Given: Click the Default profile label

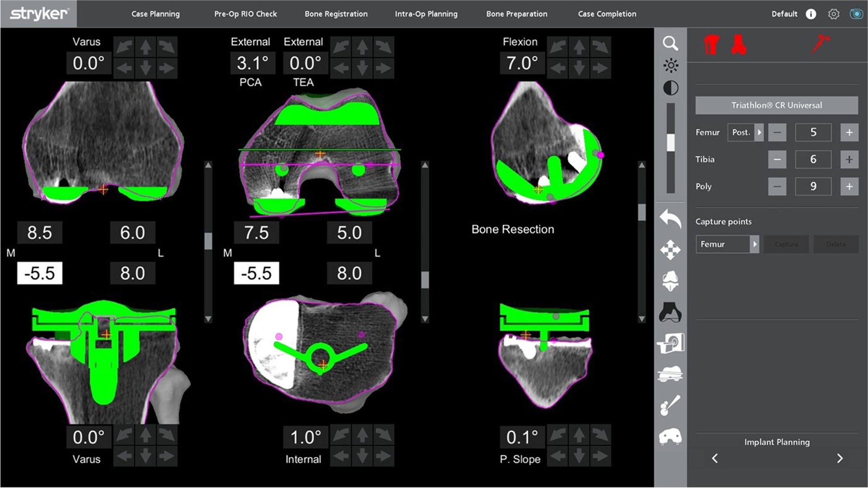Looking at the screenshot, I should (784, 14).
